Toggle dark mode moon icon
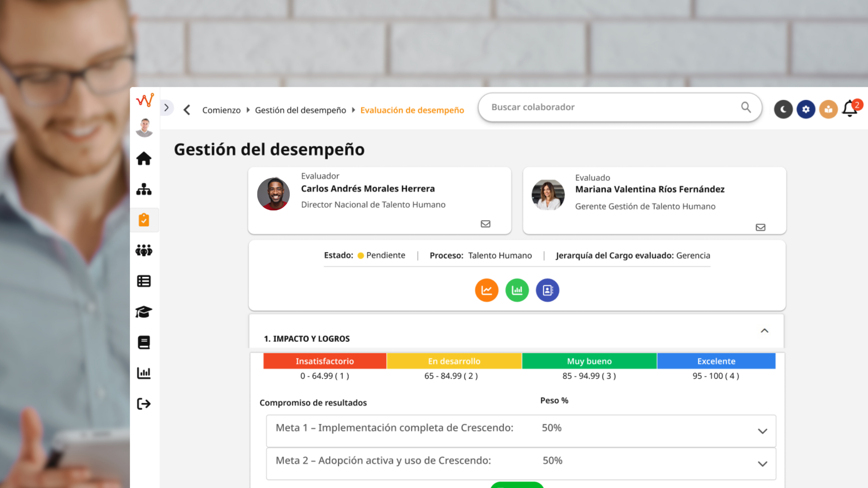Screen dimensions: 868x488 click(783, 109)
